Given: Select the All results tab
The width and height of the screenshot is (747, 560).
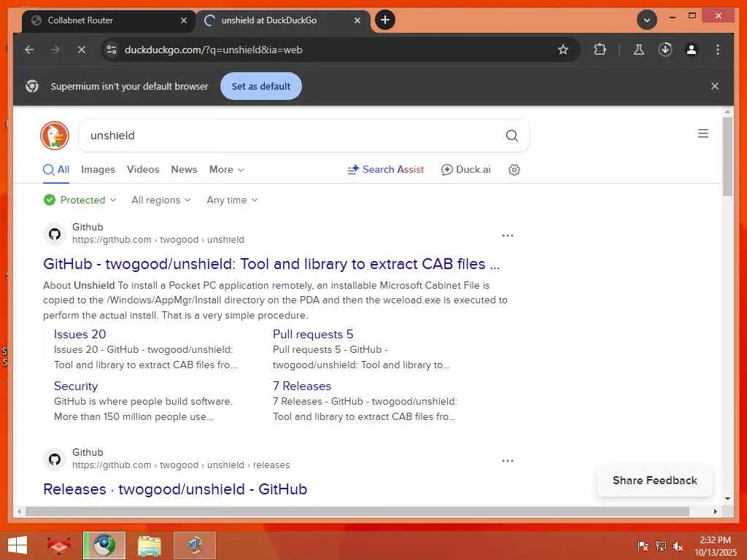Looking at the screenshot, I should click(56, 169).
